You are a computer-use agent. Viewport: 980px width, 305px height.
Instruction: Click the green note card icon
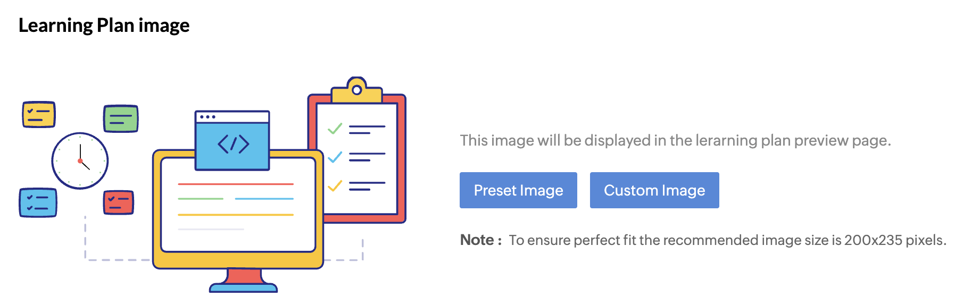pos(121,118)
